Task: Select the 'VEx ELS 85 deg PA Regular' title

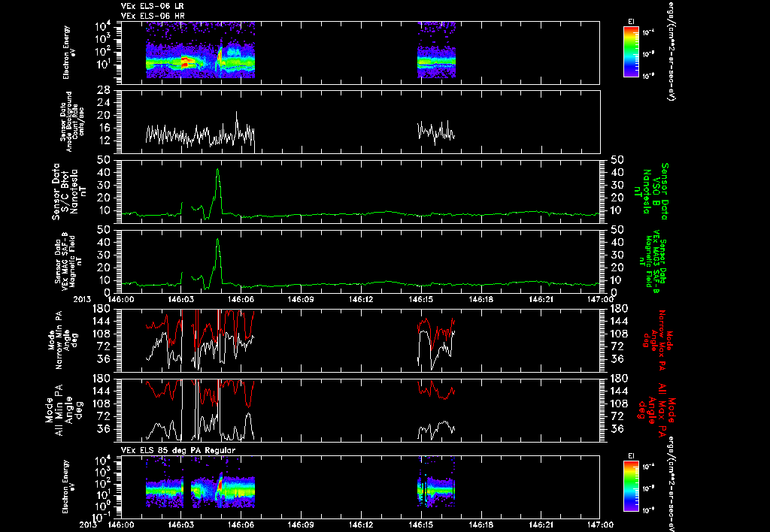Action: [x=178, y=450]
